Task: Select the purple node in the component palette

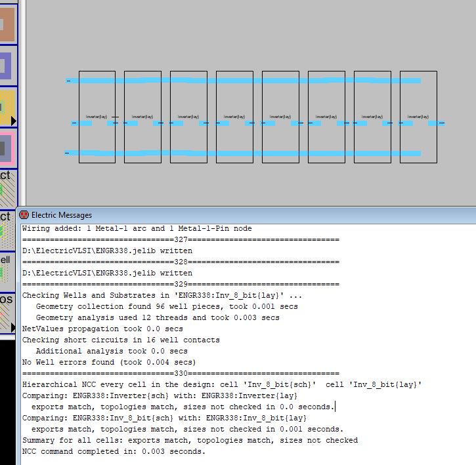Action: click(x=7, y=66)
